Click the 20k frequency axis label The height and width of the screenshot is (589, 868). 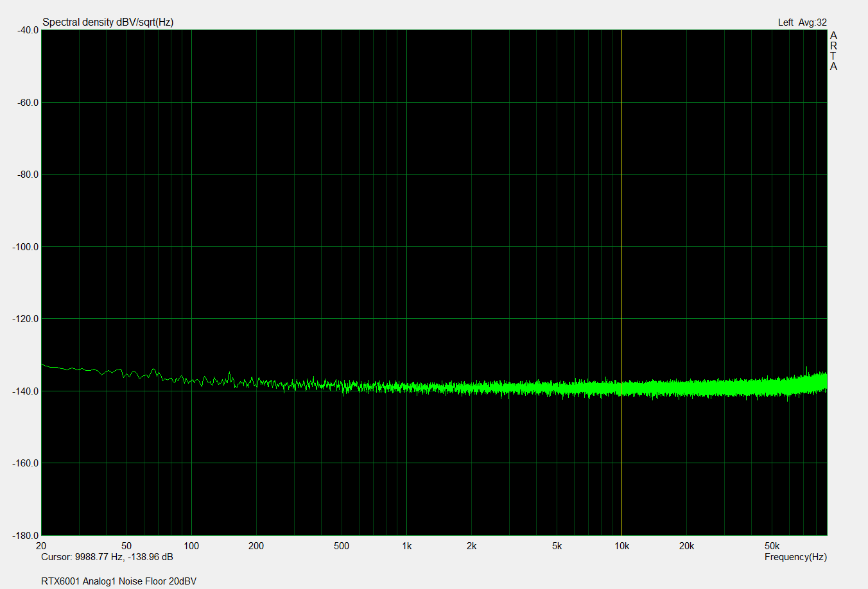686,546
